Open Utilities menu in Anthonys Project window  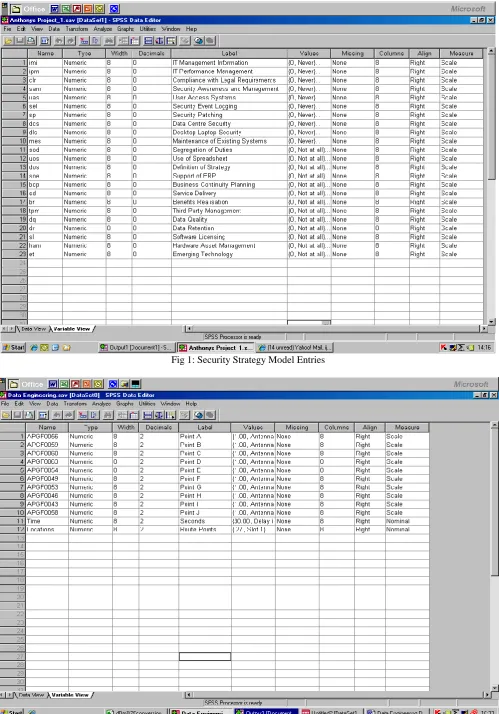click(x=148, y=29)
